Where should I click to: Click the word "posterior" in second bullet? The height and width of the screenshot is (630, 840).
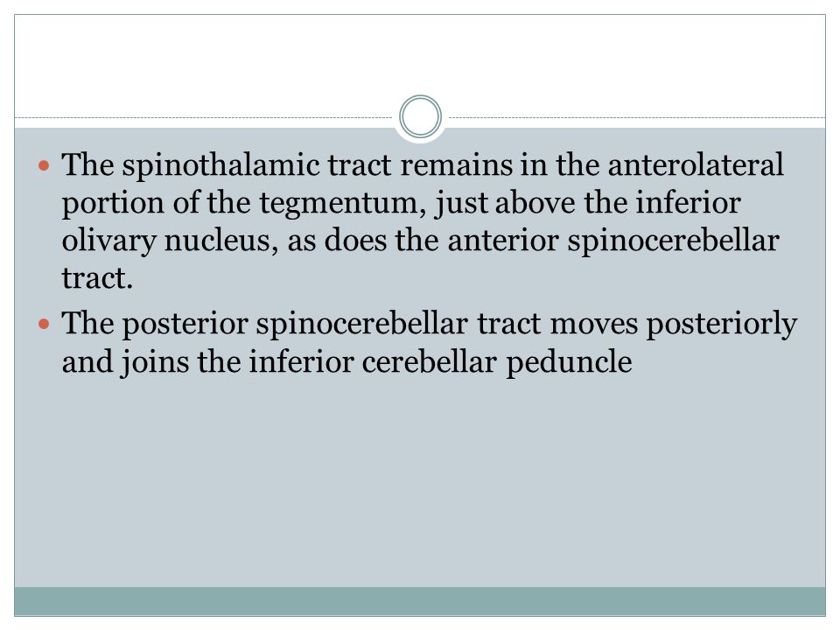point(185,325)
